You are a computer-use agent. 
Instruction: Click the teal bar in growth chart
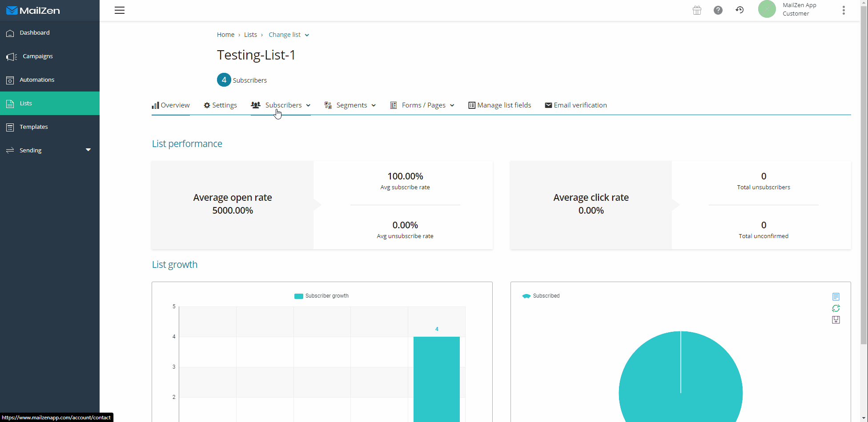coord(436,378)
